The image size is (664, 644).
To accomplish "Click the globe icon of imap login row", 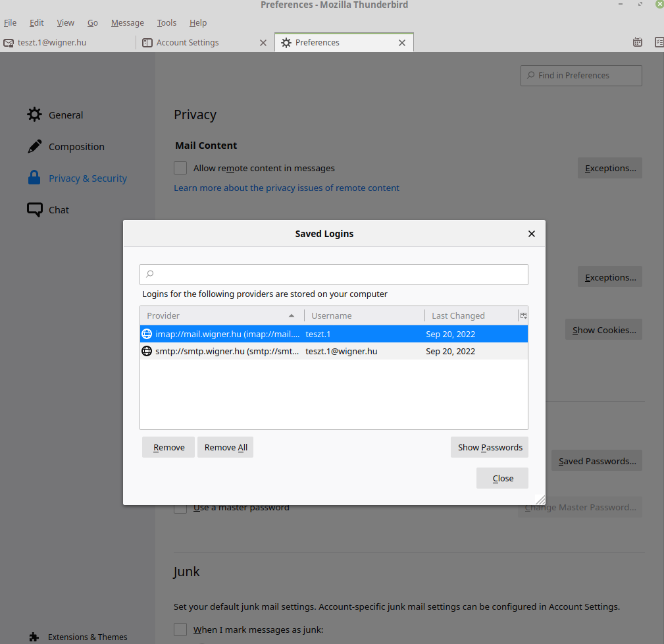I will tap(147, 334).
